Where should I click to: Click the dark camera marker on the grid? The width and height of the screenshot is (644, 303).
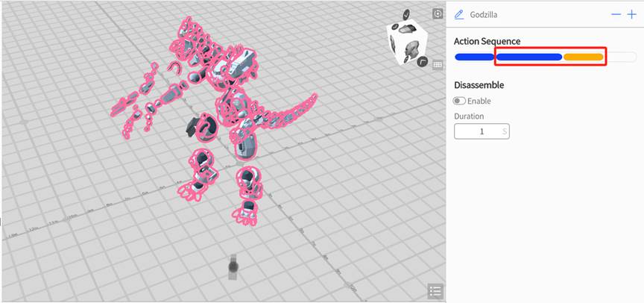pyautogui.click(x=233, y=268)
